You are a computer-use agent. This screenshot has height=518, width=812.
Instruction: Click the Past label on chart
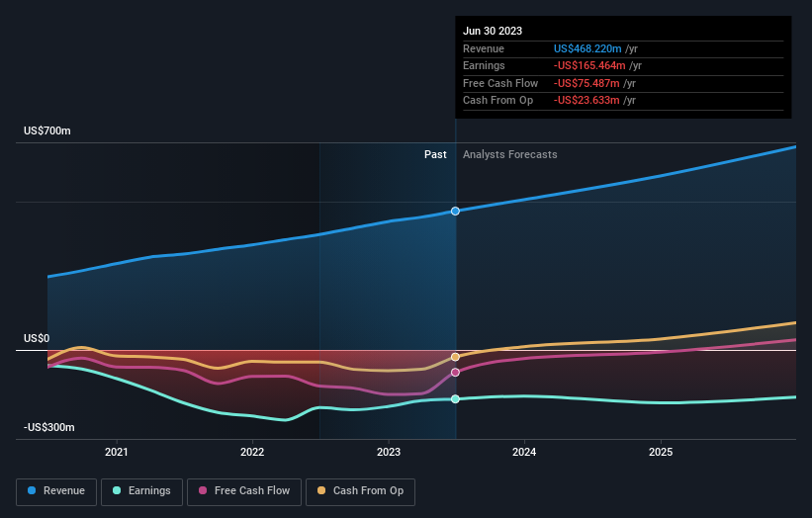(435, 155)
